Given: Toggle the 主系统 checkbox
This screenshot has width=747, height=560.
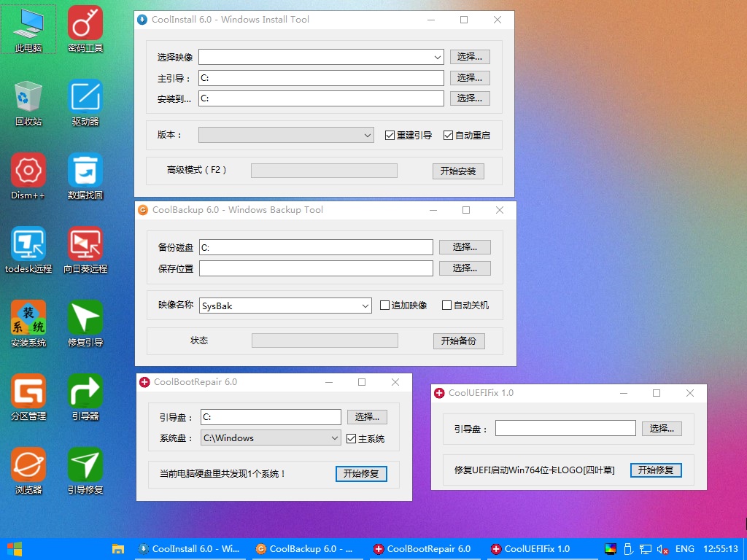Looking at the screenshot, I should click(x=352, y=438).
